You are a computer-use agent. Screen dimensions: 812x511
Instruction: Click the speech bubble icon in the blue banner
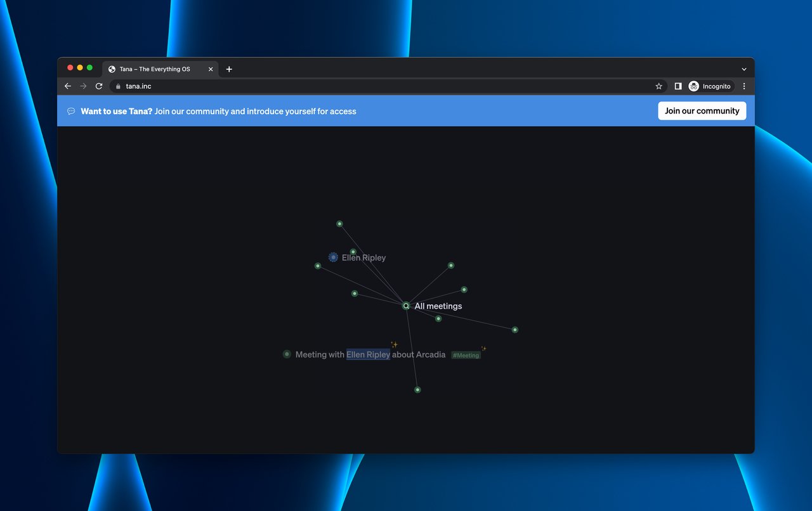pyautogui.click(x=71, y=110)
